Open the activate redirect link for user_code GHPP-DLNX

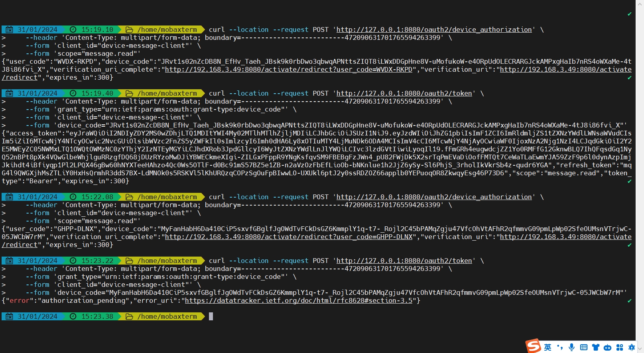click(x=288, y=237)
